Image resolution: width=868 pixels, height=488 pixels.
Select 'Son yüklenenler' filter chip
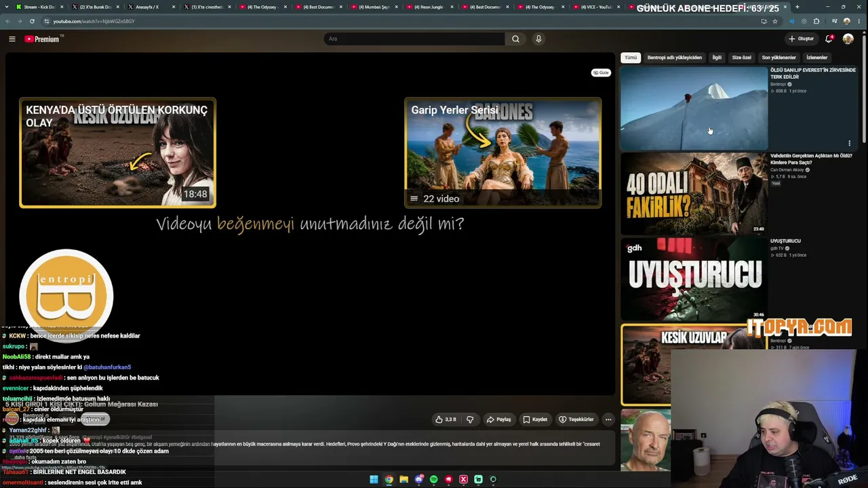[778, 58]
